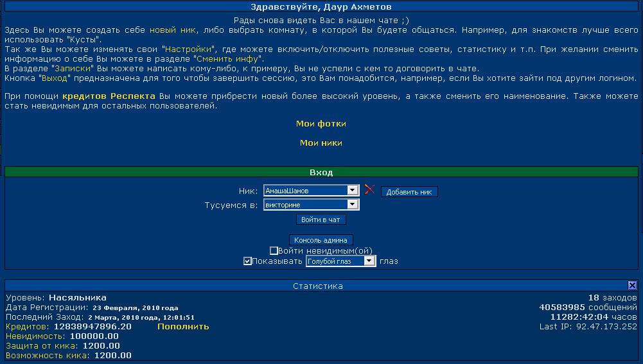Uncheck the 'Показывать' eye checkbox
Viewport: 643px width, 364px height.
coord(247,261)
